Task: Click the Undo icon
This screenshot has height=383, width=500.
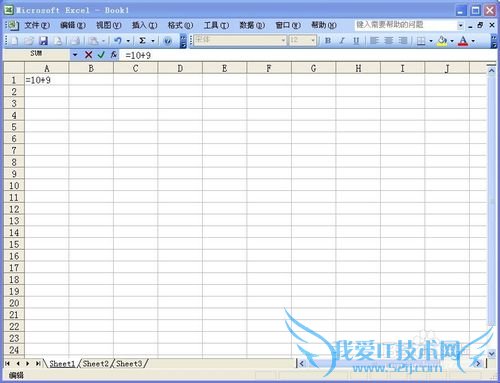Action: point(118,41)
